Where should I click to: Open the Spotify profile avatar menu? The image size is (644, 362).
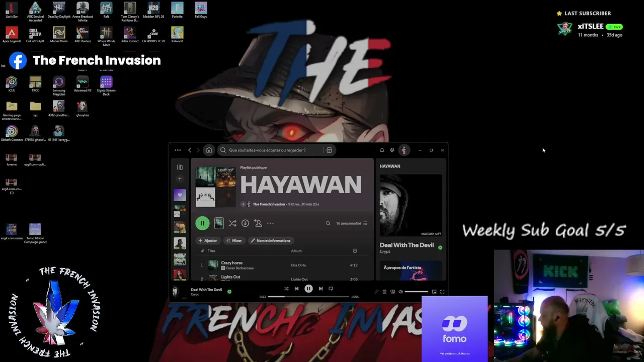404,150
